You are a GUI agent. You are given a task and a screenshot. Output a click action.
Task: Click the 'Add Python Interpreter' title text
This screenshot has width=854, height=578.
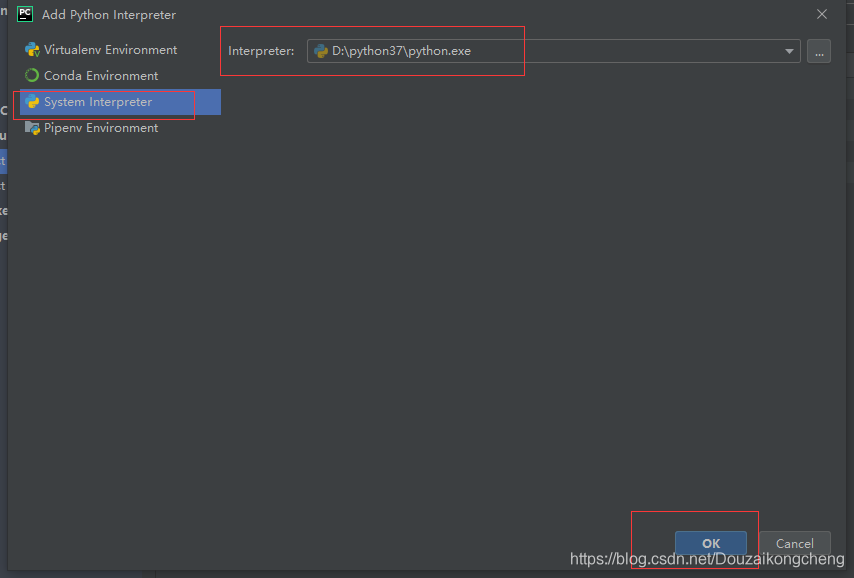point(108,14)
